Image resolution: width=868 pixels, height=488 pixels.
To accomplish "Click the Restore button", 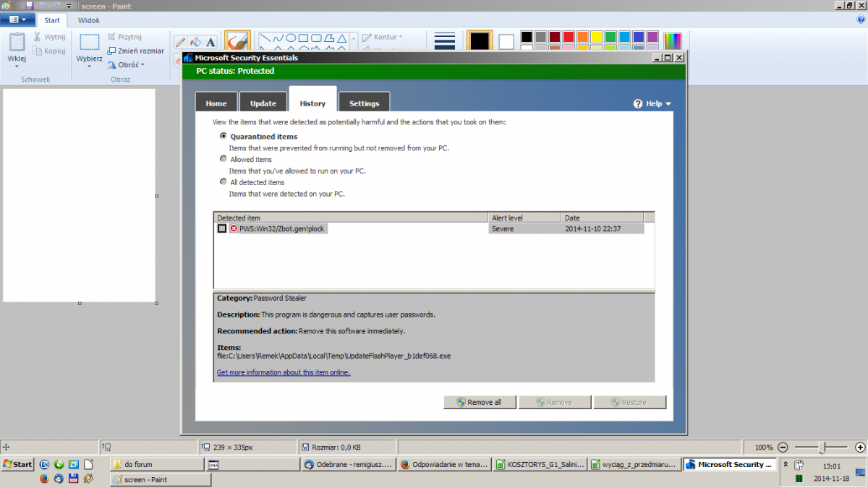I will [629, 402].
